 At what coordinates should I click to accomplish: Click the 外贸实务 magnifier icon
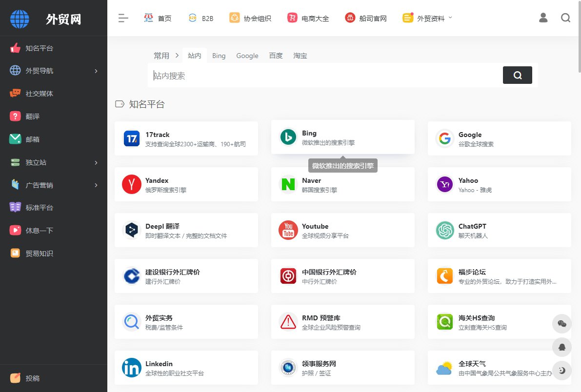tap(132, 322)
